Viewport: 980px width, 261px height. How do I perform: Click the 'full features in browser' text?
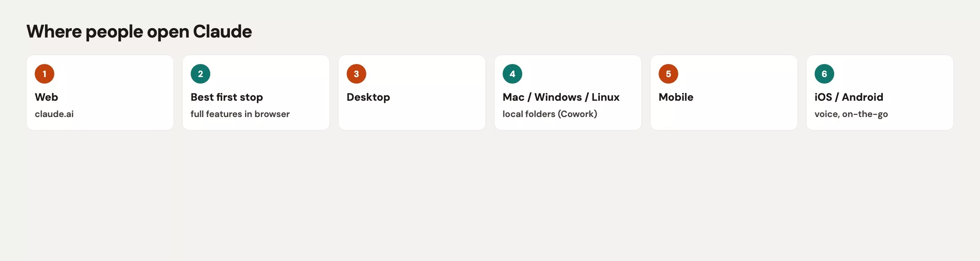[240, 114]
